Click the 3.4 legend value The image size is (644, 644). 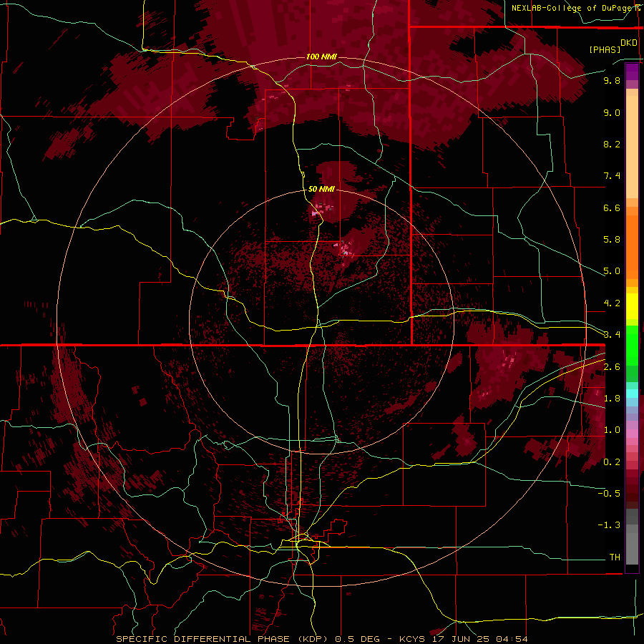(612, 335)
